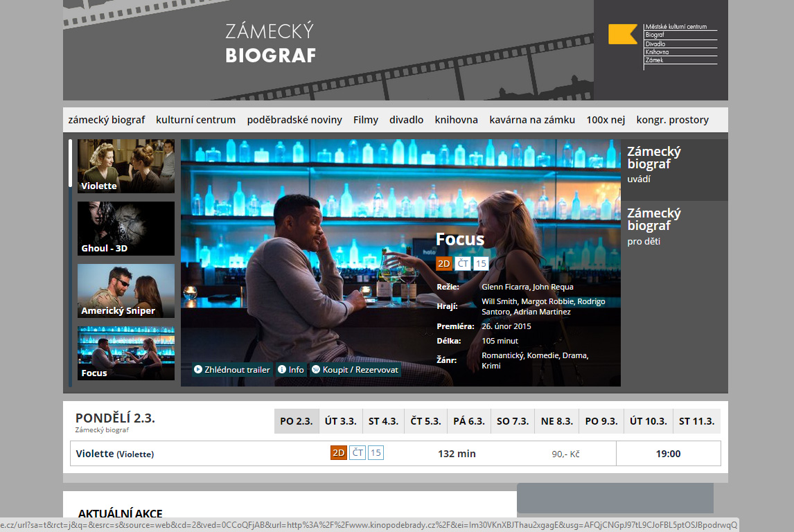Click the Violette (Violette) schedule title
This screenshot has height=532, width=794.
pos(115,454)
